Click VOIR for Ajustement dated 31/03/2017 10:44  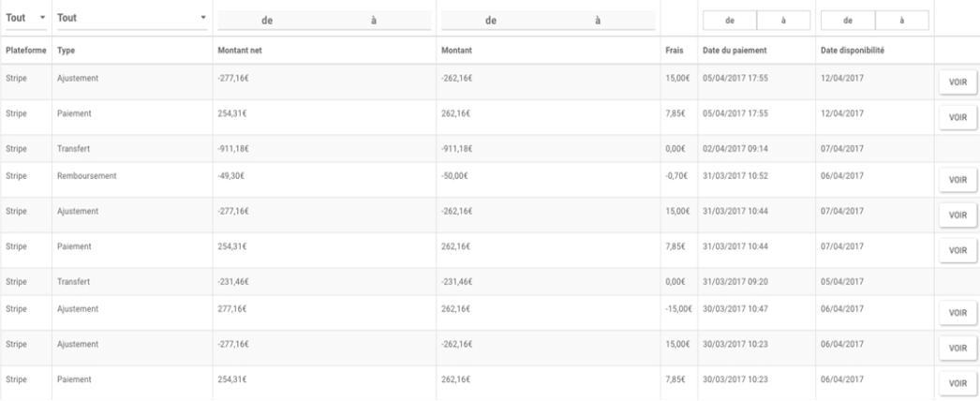(x=958, y=215)
